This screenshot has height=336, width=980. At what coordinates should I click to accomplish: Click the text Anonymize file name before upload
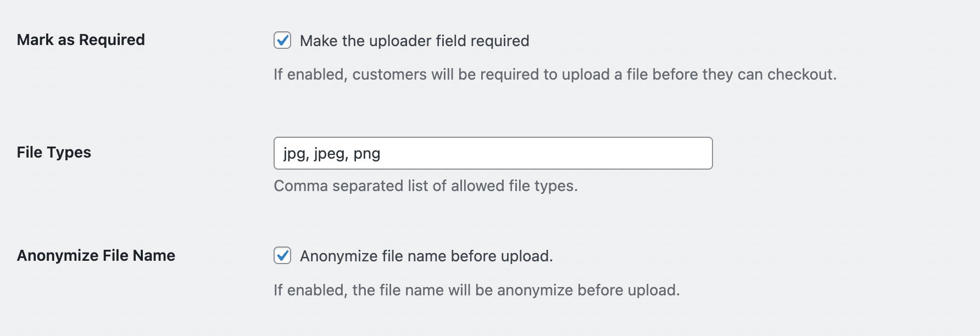tap(427, 254)
